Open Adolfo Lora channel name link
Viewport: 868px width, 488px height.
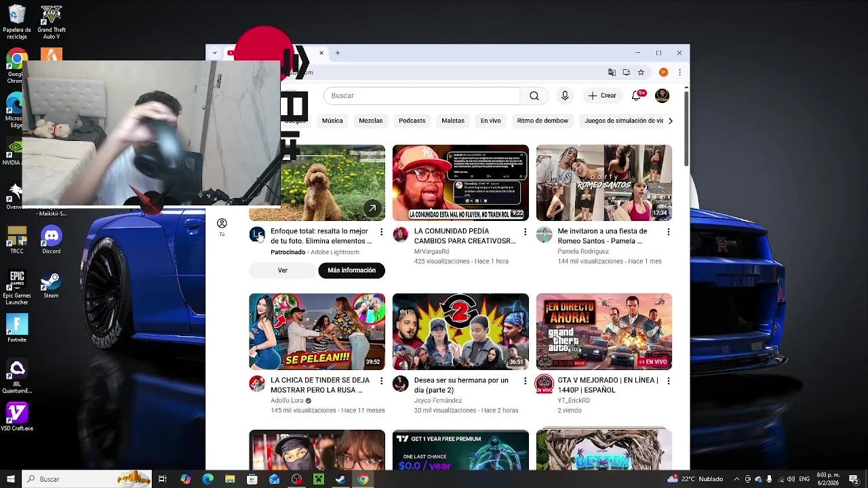(287, 401)
